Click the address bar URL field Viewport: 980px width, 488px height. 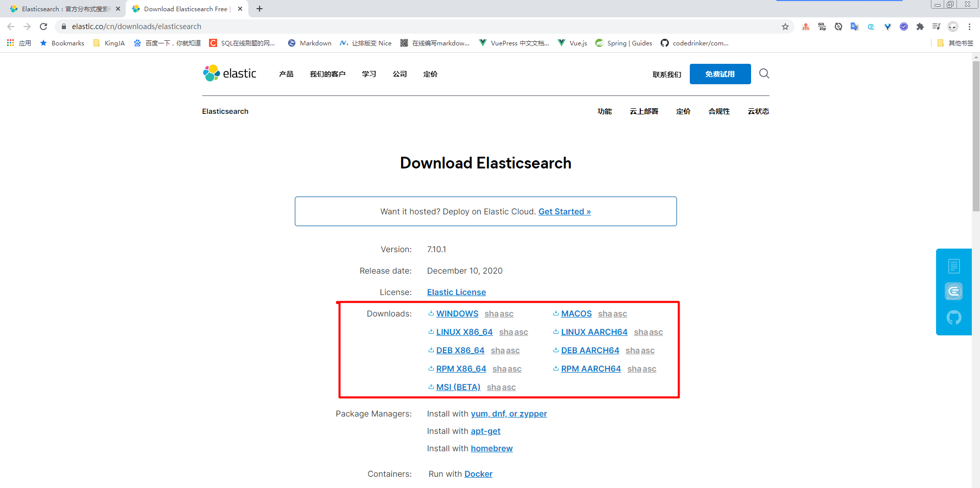[424, 27]
